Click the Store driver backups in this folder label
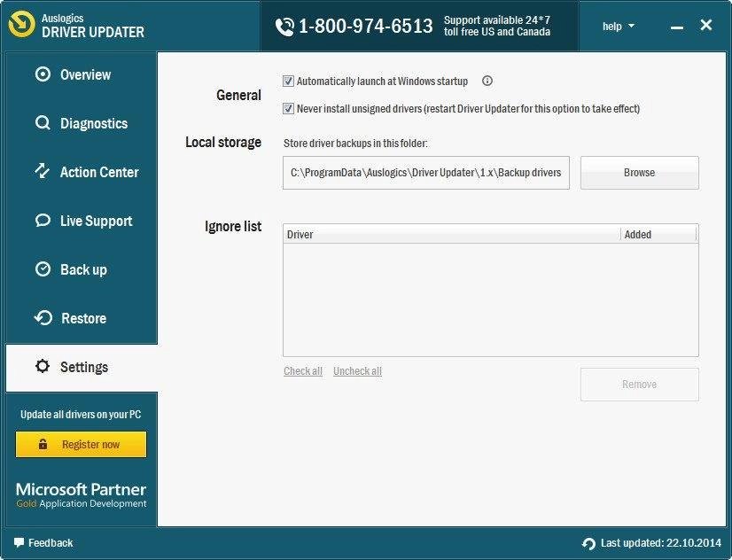Screen dimensions: 732x560 tap(355, 144)
